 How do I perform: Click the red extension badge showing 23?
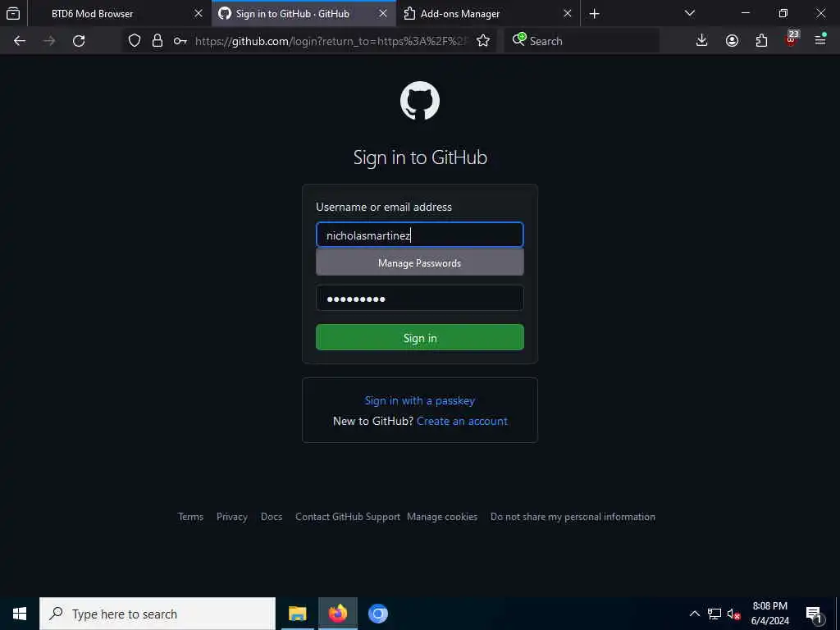(x=792, y=39)
